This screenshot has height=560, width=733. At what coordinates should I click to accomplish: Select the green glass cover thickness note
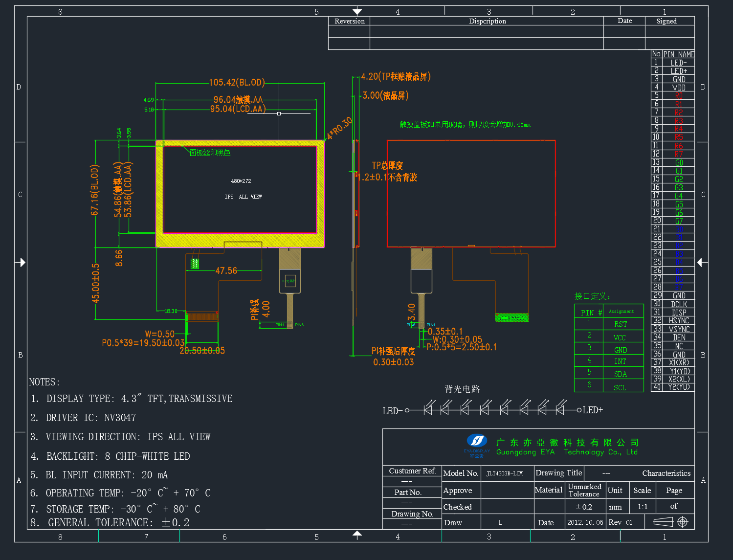pos(465,124)
